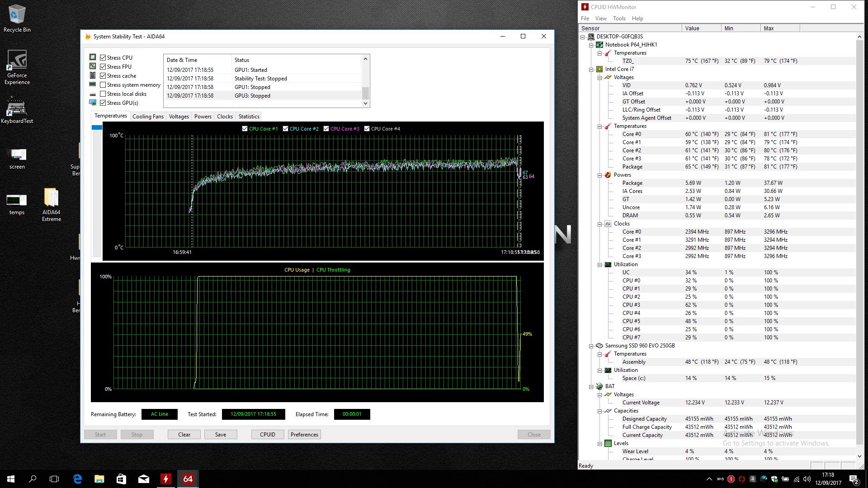Collapse the Notebook P64_HJHK1 node
This screenshot has height=488, width=868.
point(591,45)
